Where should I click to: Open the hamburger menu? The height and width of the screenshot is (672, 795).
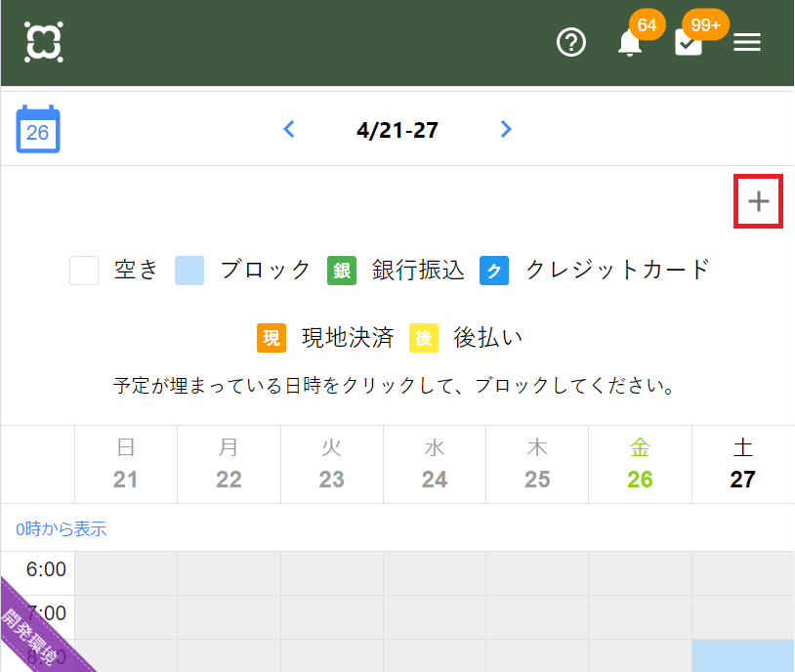(x=747, y=43)
